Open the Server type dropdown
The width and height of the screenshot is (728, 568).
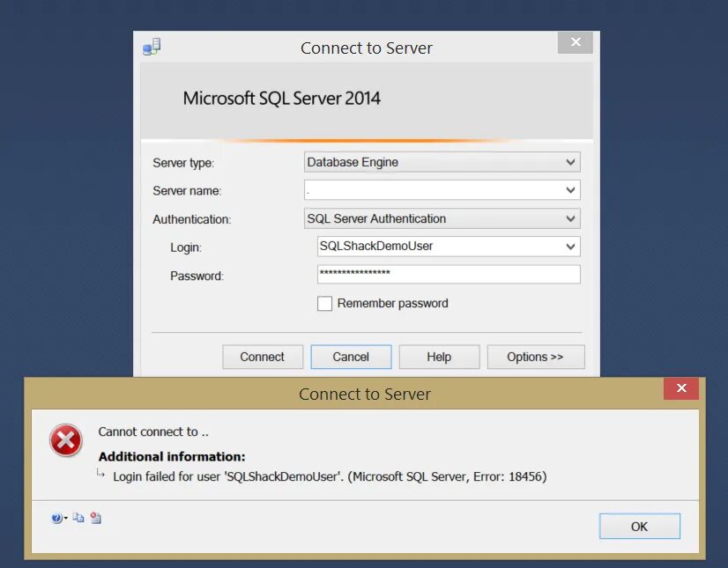pyautogui.click(x=442, y=162)
